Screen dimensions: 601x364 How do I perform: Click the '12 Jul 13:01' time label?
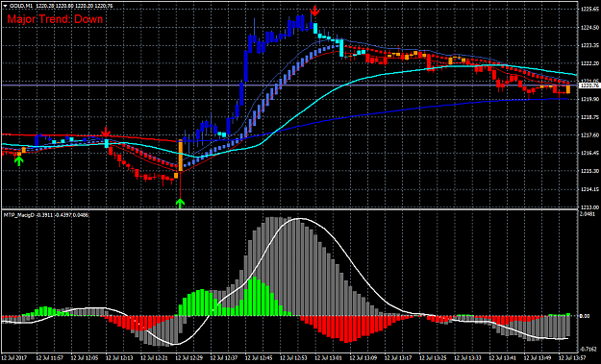[x=328, y=358]
